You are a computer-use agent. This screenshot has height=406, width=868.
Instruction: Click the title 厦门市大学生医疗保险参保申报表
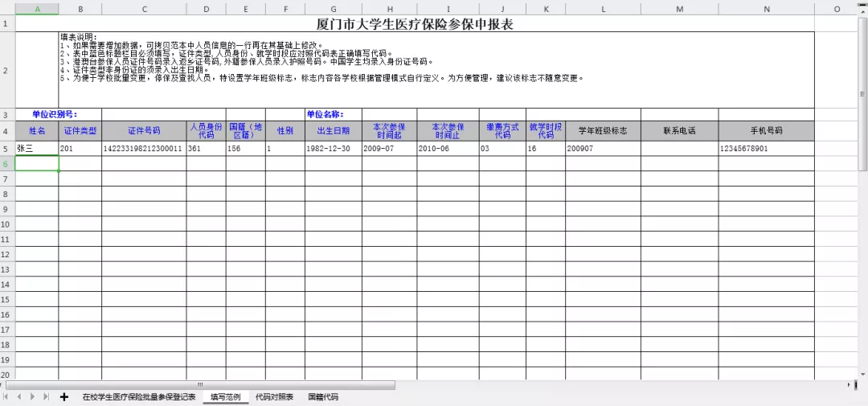[x=416, y=24]
